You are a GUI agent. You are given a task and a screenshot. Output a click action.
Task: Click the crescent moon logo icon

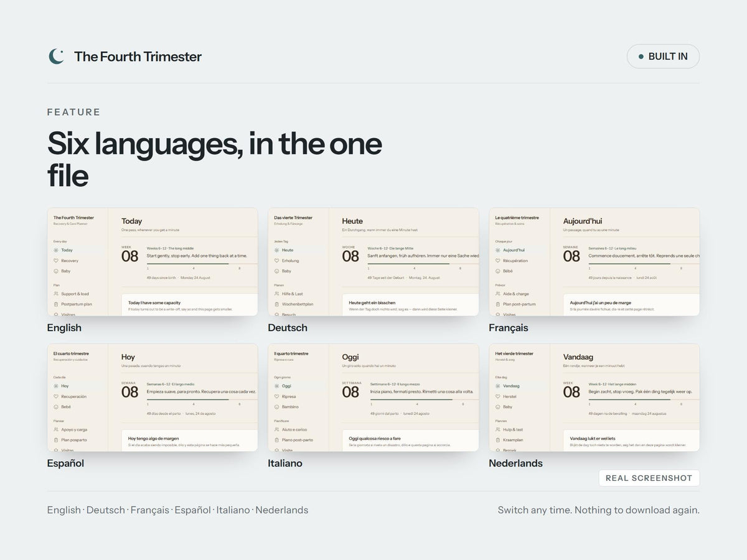[56, 57]
